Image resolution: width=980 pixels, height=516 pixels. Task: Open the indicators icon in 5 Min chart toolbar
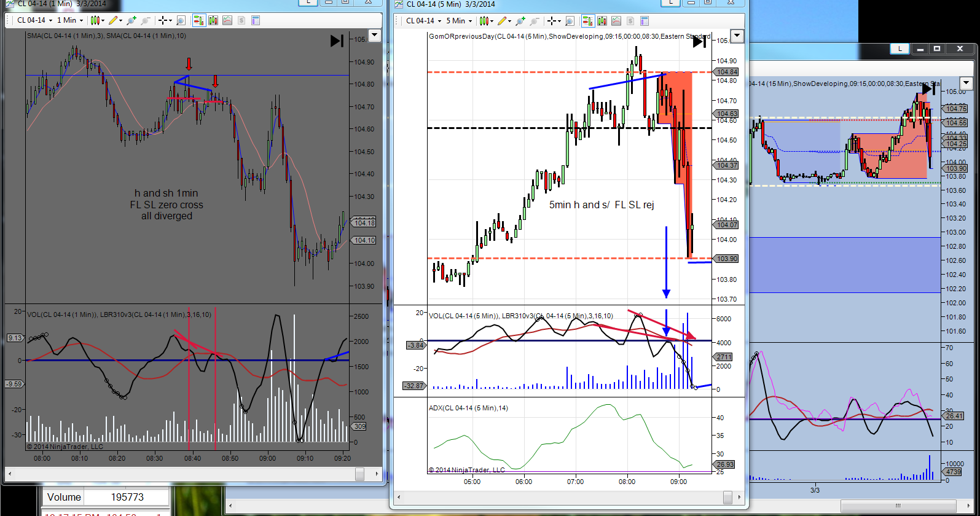[616, 21]
